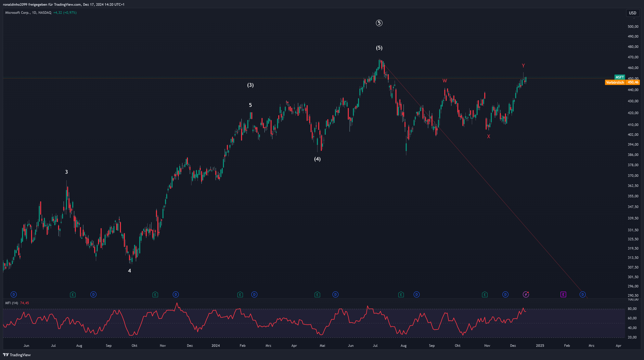Select the (3) wave label
Screen dimensions: 644x360
tap(250, 85)
